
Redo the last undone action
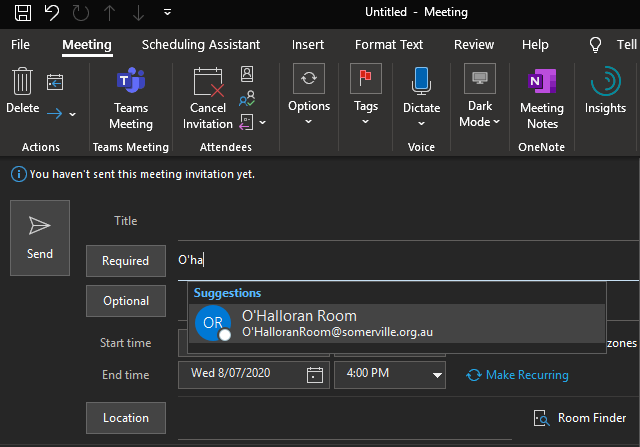tap(80, 13)
